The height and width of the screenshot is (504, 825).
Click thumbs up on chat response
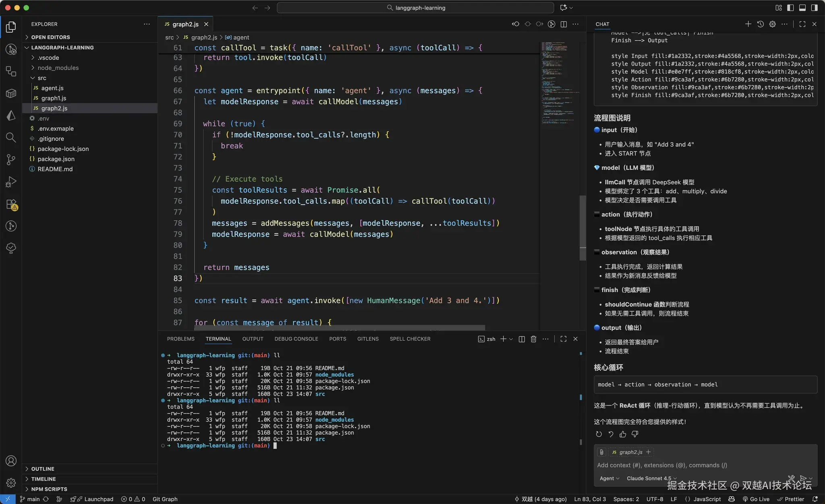coord(623,434)
